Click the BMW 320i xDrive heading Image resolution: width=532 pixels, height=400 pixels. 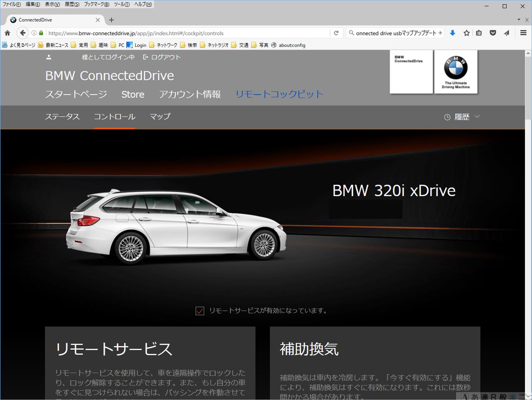(x=394, y=191)
